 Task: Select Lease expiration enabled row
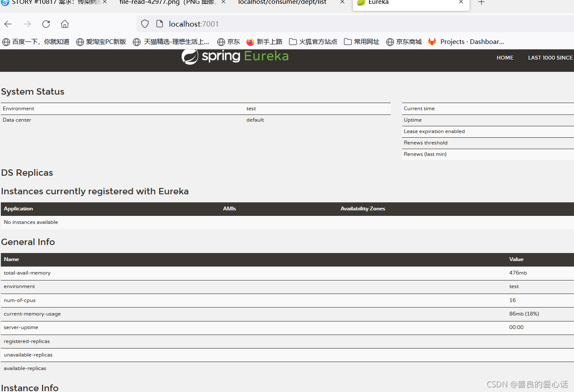488,131
